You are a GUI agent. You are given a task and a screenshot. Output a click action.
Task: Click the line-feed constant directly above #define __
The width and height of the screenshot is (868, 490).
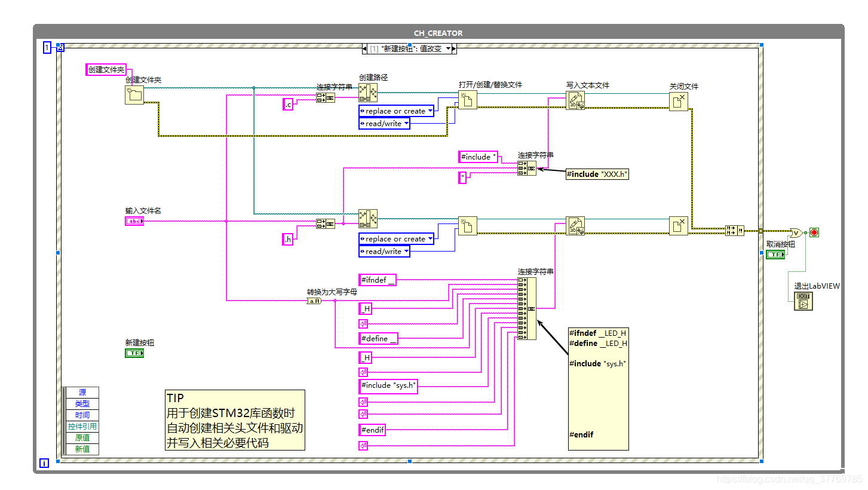pos(363,324)
